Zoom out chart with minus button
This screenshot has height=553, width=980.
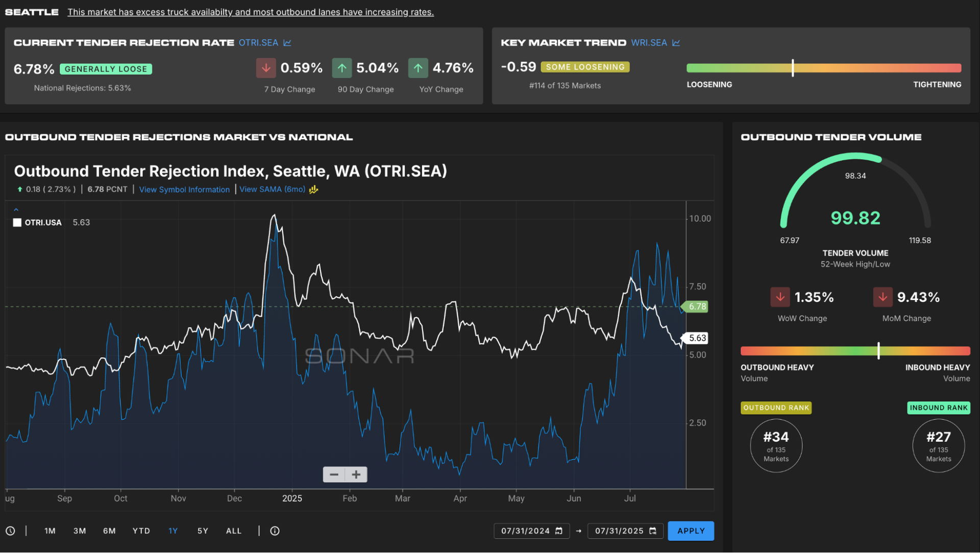[334, 475]
